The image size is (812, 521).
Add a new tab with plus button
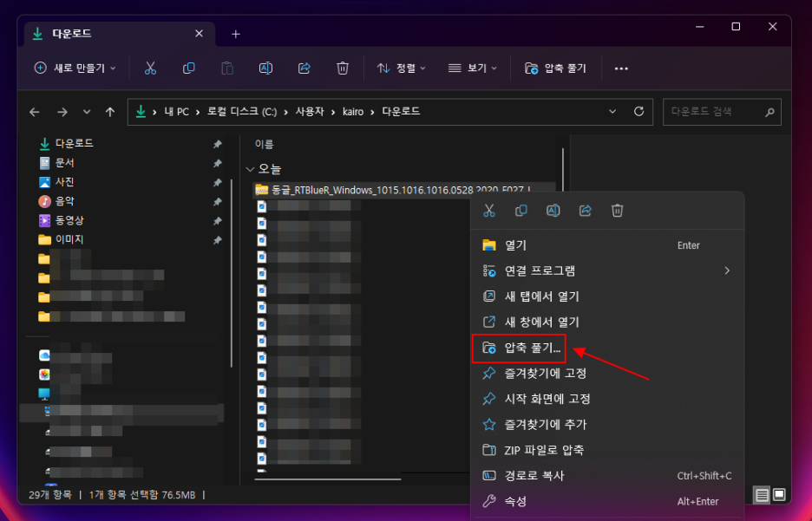[x=236, y=34]
